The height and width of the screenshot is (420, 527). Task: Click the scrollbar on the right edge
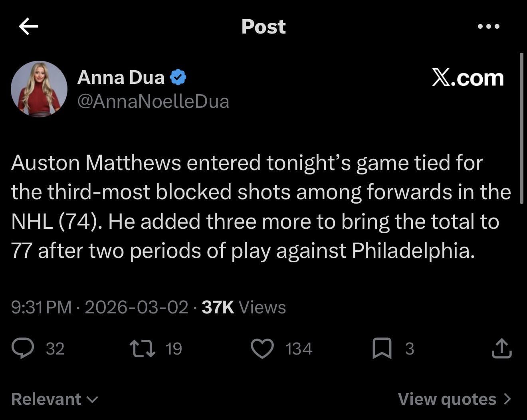521,128
